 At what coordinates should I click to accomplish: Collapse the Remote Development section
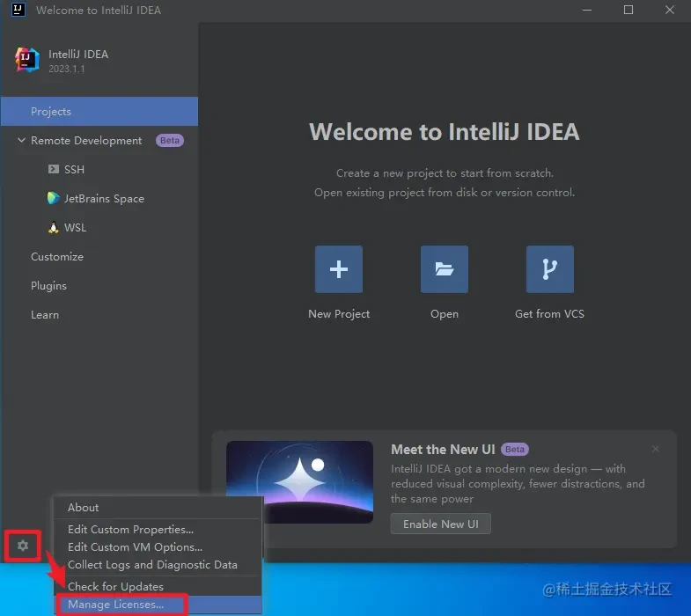coord(22,141)
